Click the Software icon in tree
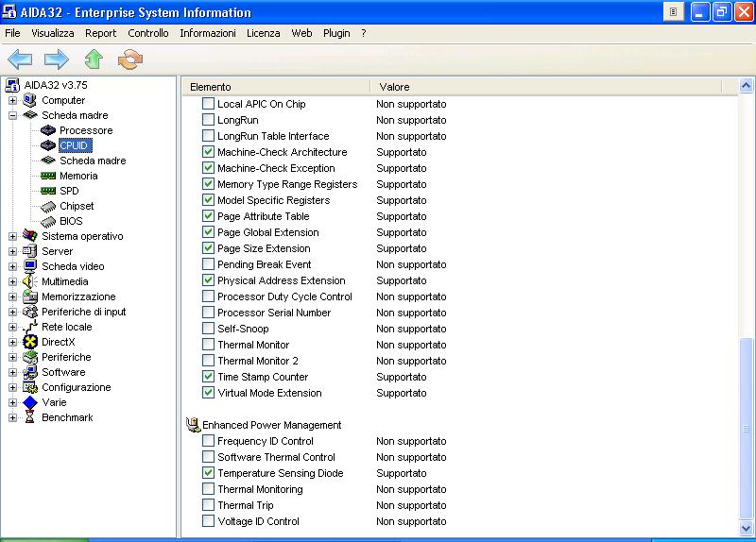The width and height of the screenshot is (756, 542). pos(30,372)
